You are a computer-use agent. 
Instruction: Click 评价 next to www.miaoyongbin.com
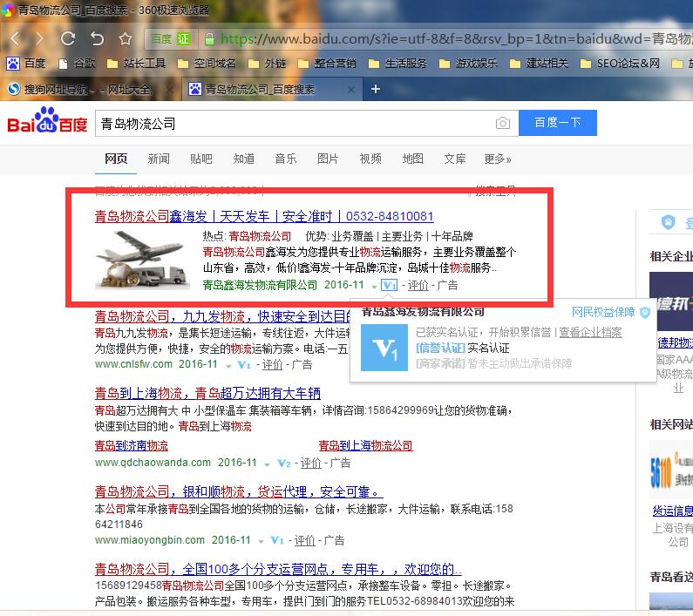tap(305, 540)
